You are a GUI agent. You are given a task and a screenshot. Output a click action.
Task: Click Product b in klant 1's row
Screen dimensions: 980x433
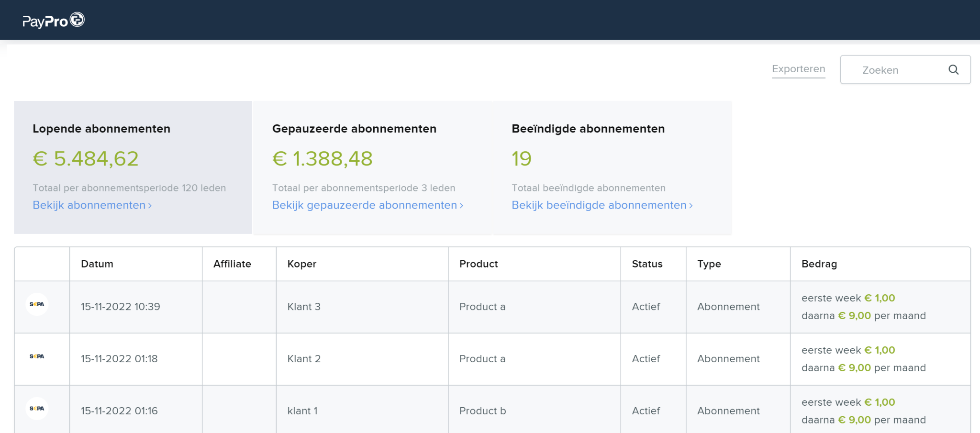[482, 411]
